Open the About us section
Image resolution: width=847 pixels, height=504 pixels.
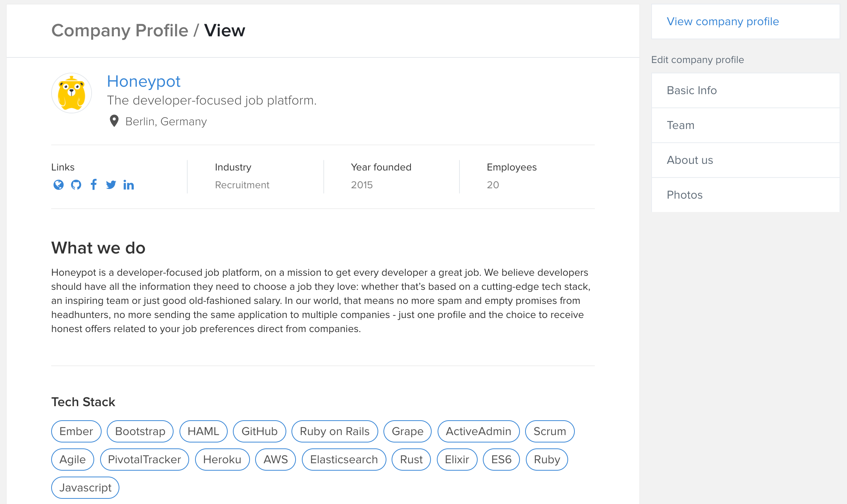tap(689, 160)
